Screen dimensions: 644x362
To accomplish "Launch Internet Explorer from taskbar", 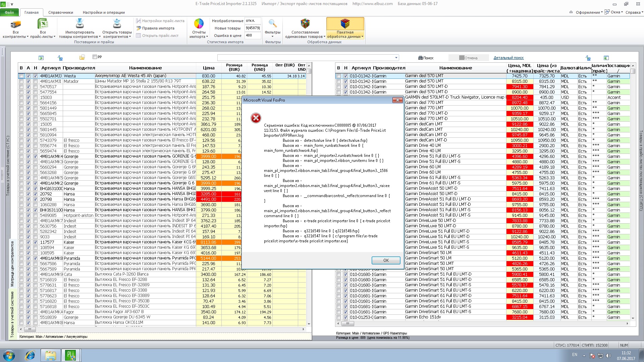I will [x=30, y=355].
